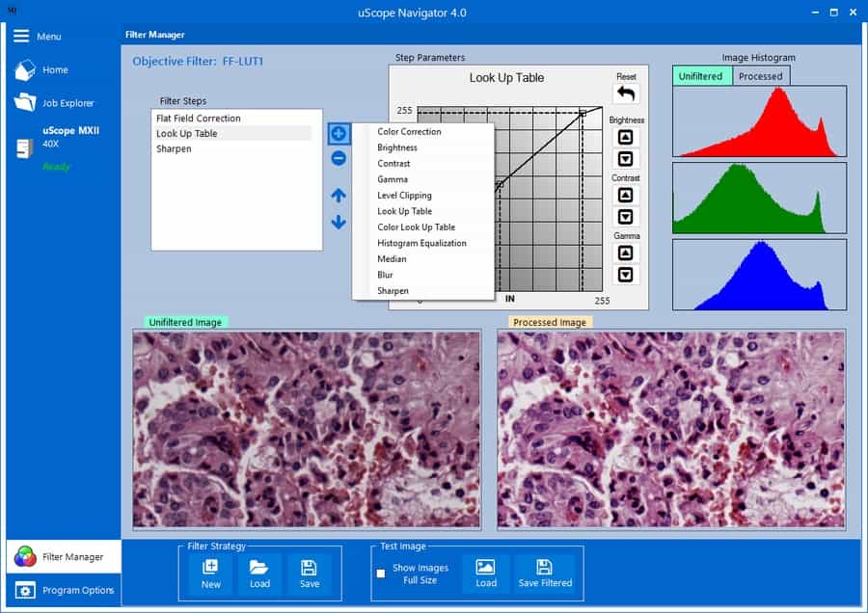Select Color Correction in the popup menu
The height and width of the screenshot is (613, 868).
[x=409, y=132]
